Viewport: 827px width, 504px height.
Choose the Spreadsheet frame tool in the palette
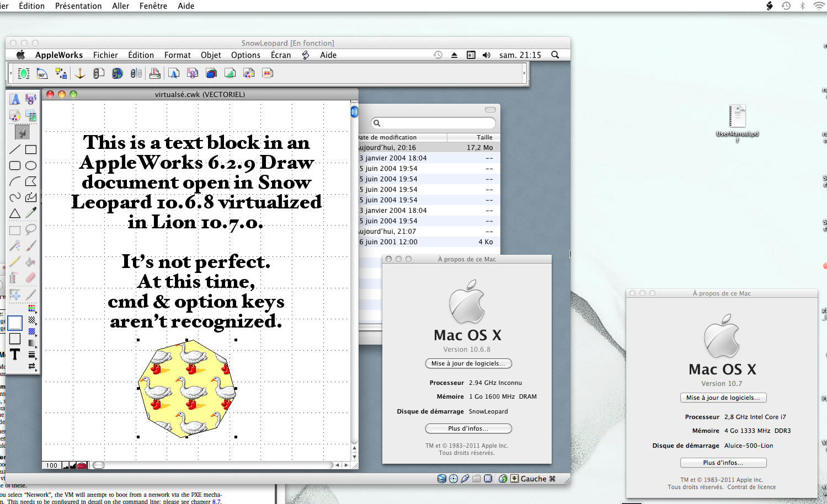click(x=31, y=99)
